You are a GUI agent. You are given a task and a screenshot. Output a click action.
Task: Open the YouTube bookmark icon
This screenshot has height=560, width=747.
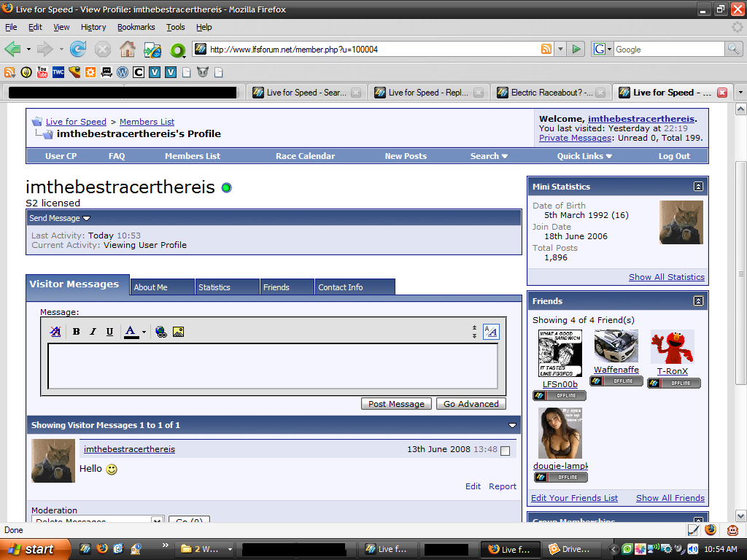[42, 72]
